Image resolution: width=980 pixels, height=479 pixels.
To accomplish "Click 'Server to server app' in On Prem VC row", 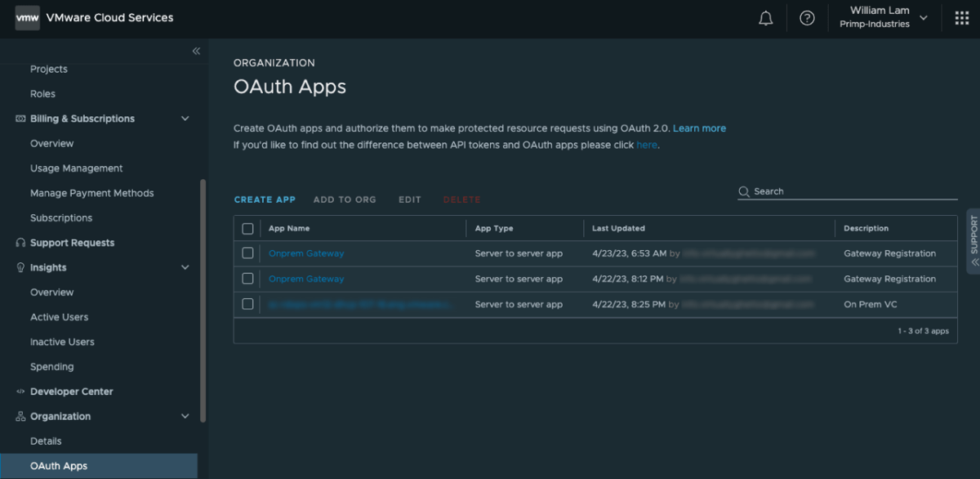I will pos(519,304).
